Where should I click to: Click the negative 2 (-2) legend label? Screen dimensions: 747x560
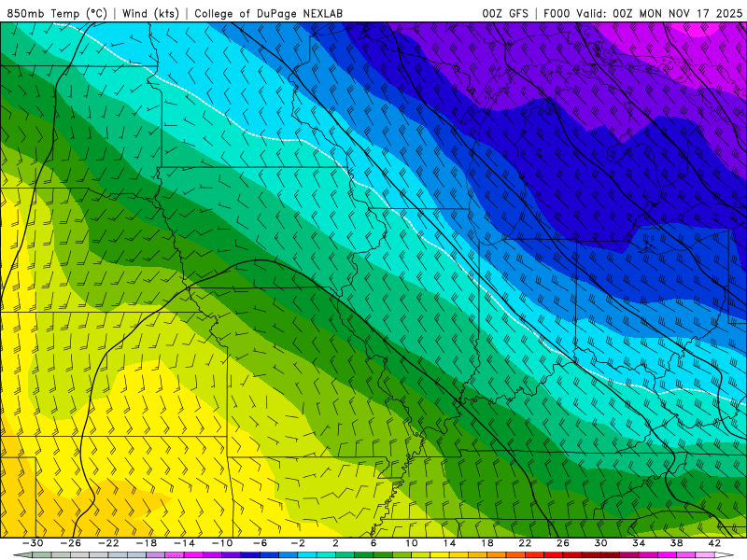pyautogui.click(x=298, y=543)
